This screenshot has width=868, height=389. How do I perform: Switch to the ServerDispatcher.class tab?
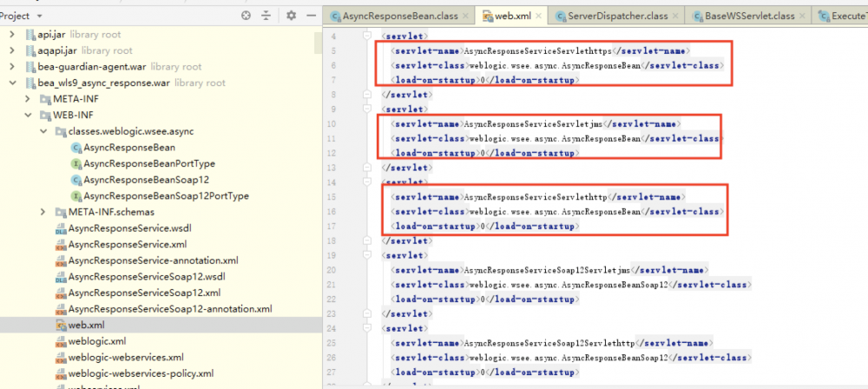click(618, 16)
